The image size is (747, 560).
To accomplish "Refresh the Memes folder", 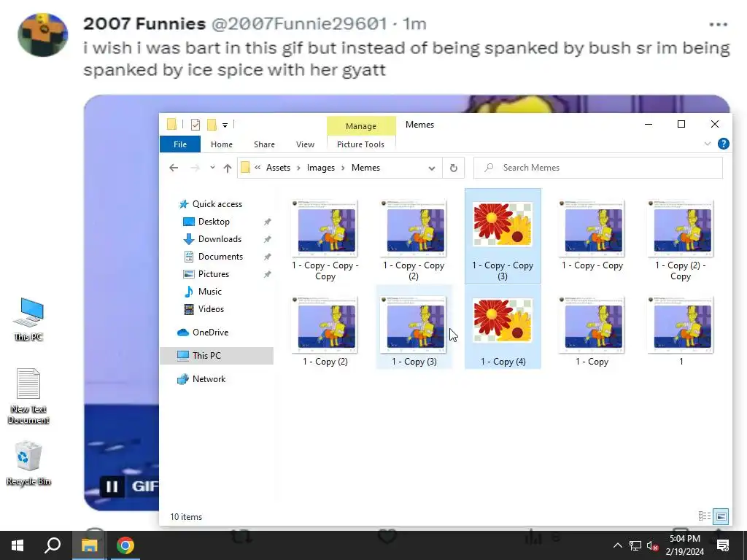I will coord(454,168).
